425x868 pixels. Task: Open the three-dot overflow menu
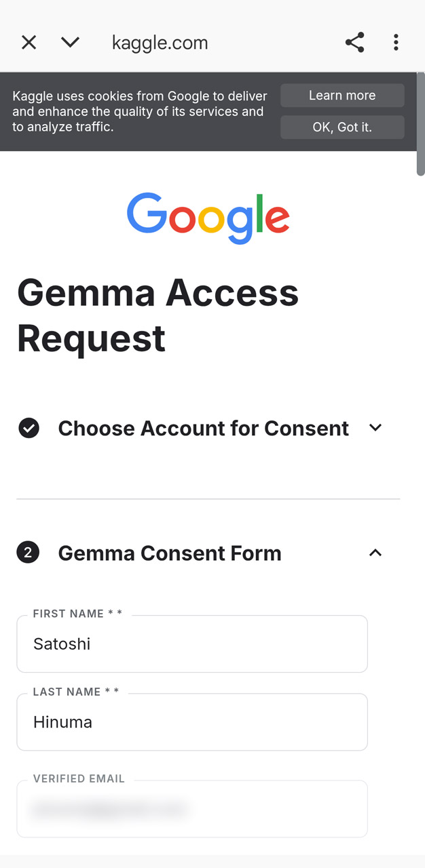[x=396, y=43]
